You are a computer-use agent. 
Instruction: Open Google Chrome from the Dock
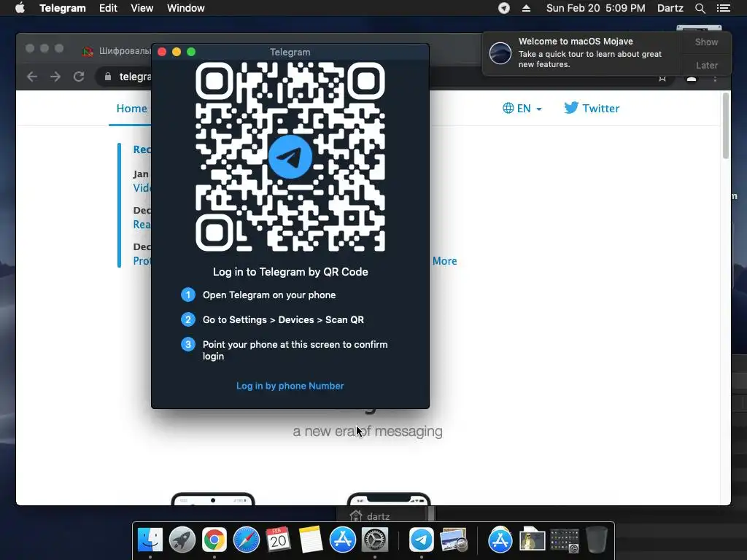pyautogui.click(x=214, y=540)
